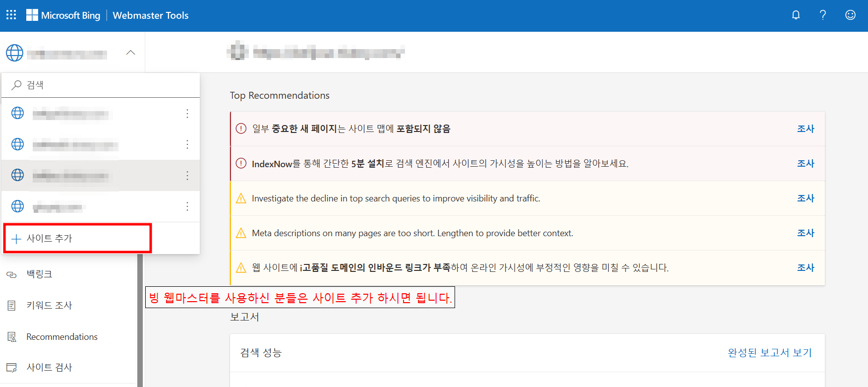868x387 pixels.
Task: Click the sidebar vertical scrollbar
Action: click(x=140, y=321)
